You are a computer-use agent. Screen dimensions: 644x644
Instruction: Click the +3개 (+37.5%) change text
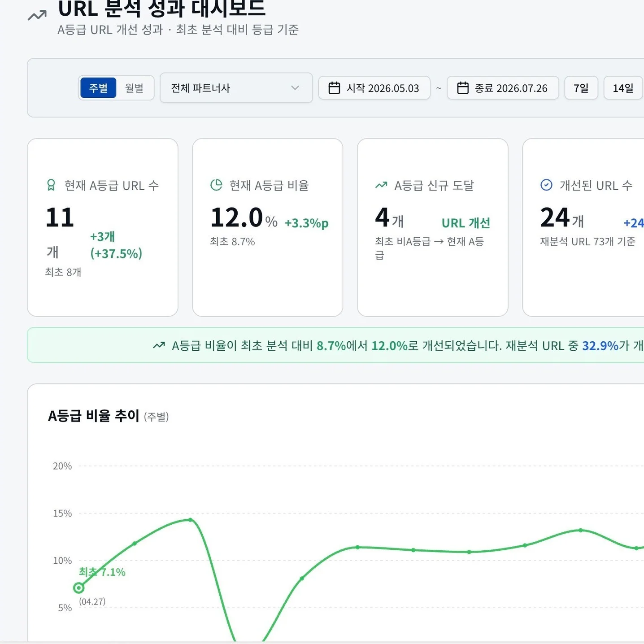(116, 245)
